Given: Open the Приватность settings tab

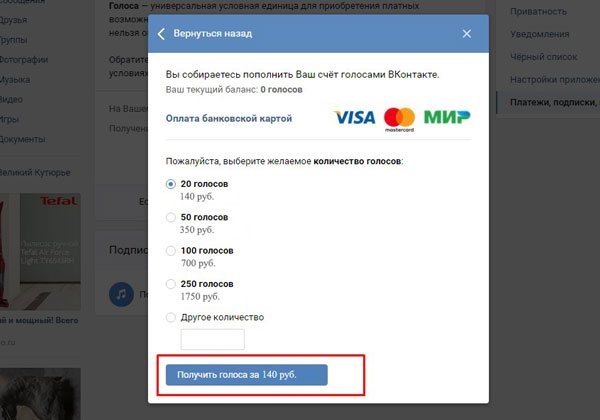Looking at the screenshot, I should click(x=538, y=12).
